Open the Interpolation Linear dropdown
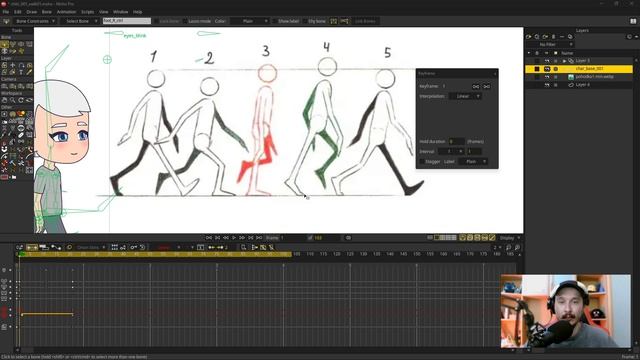This screenshot has height=360, width=640. [x=465, y=96]
